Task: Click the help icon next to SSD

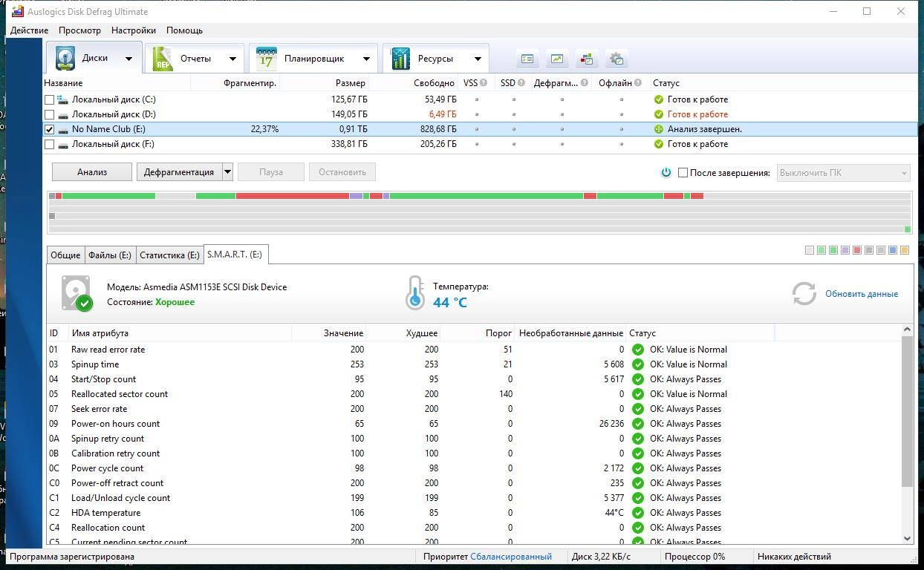Action: click(x=521, y=83)
